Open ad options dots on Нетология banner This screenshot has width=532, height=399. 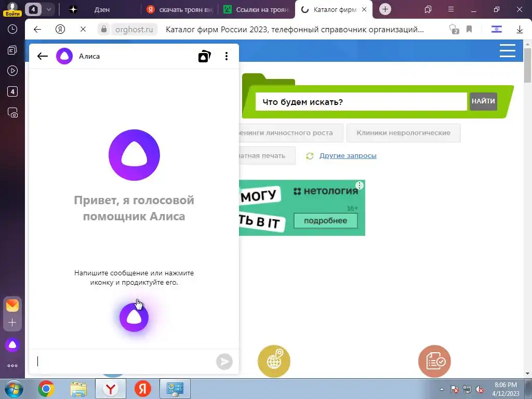point(360,185)
